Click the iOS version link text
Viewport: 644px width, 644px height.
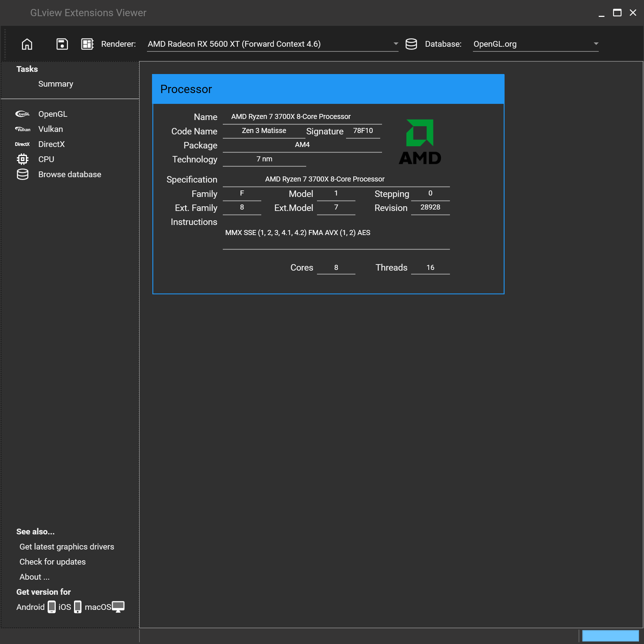[x=65, y=607]
